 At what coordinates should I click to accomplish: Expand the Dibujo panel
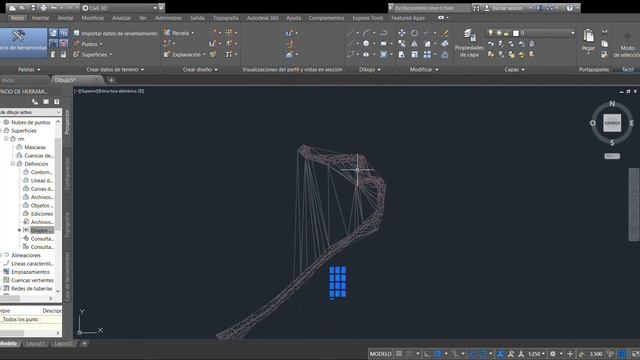point(370,69)
